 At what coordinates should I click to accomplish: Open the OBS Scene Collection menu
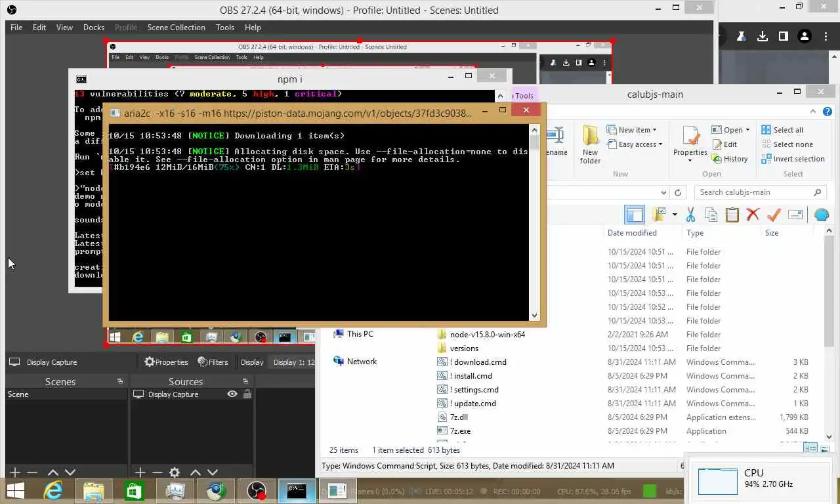click(176, 28)
